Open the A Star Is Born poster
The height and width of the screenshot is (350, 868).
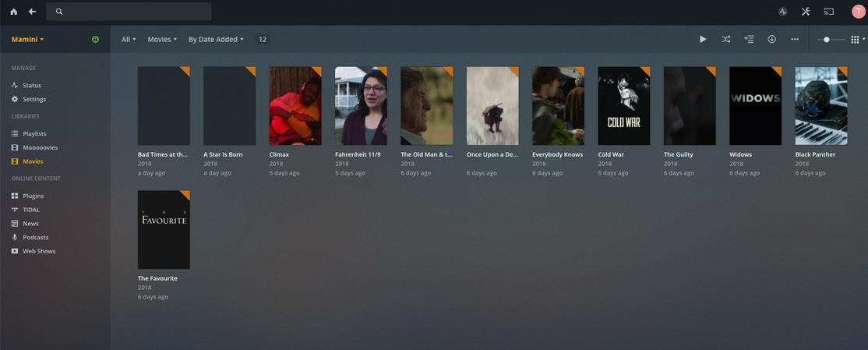(230, 106)
